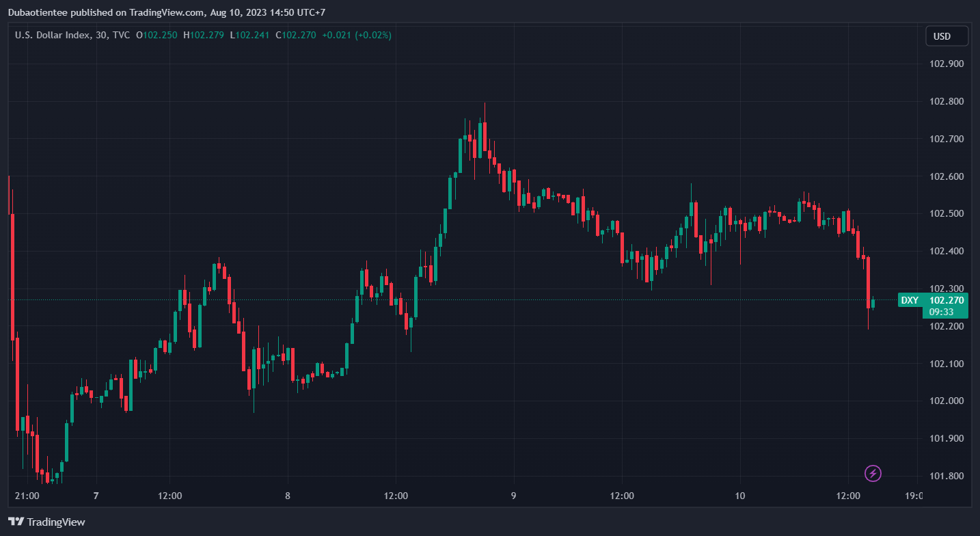This screenshot has height=536, width=980.
Task: Click the day 9 date marker
Action: [x=513, y=496]
